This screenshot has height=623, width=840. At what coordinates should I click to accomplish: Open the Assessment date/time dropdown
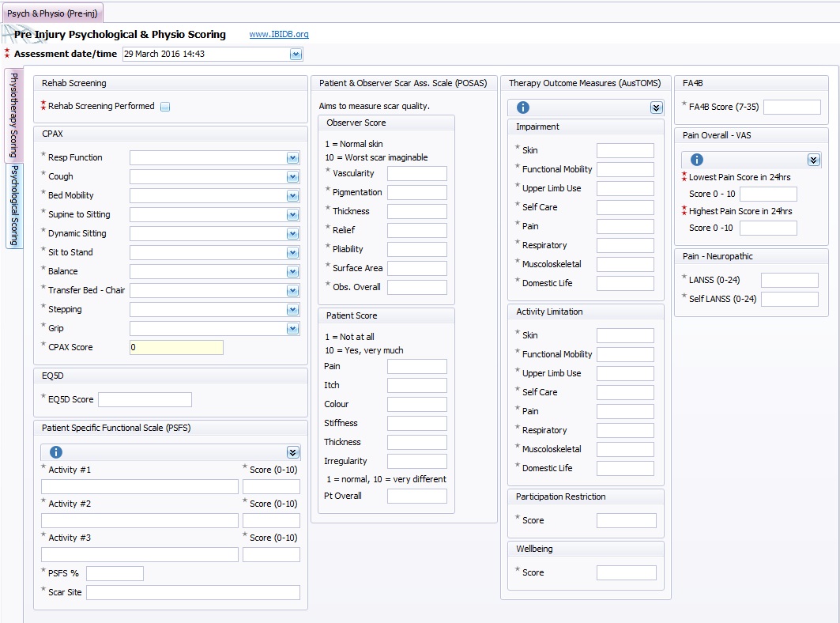[x=296, y=55]
